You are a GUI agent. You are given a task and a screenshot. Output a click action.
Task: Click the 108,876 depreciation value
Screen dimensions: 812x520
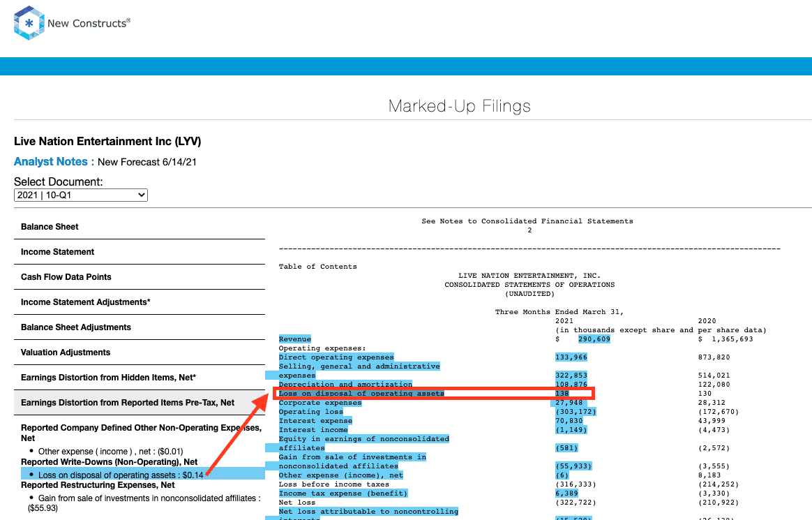point(571,385)
